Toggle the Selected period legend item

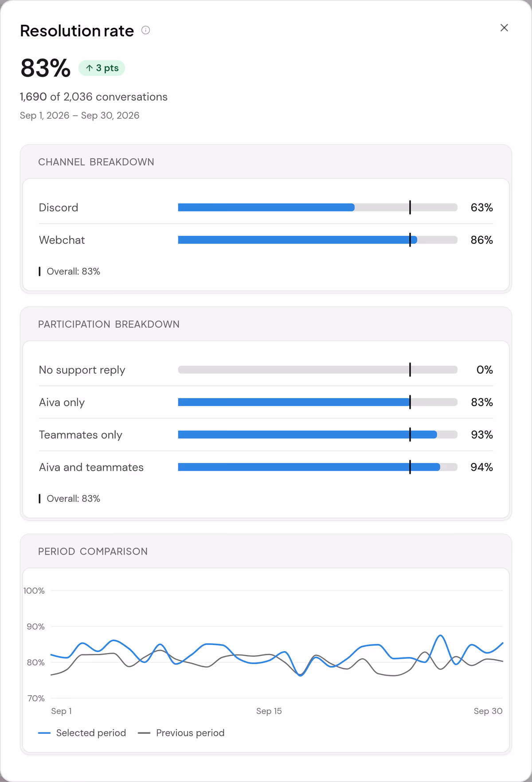82,733
